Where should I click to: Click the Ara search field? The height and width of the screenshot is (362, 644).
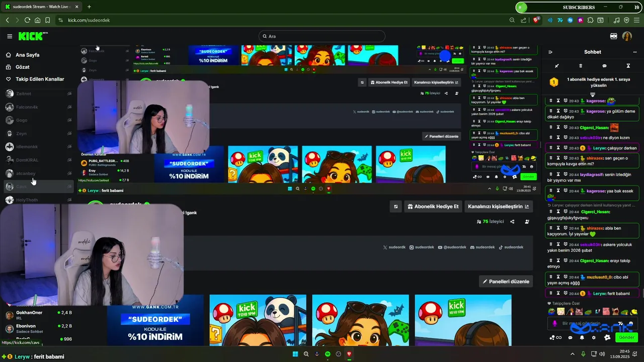click(322, 36)
